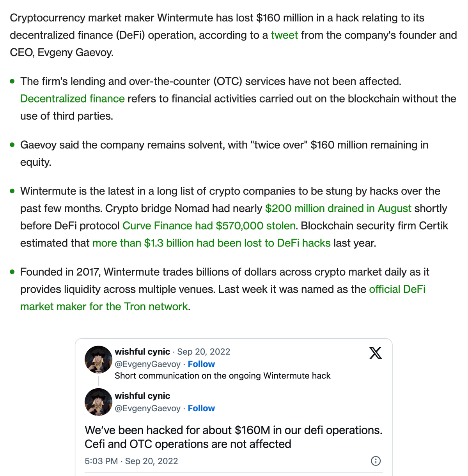Visit 'Curve Finance had $570,000 stolen' link
This screenshot has height=476, width=468.
209,226
